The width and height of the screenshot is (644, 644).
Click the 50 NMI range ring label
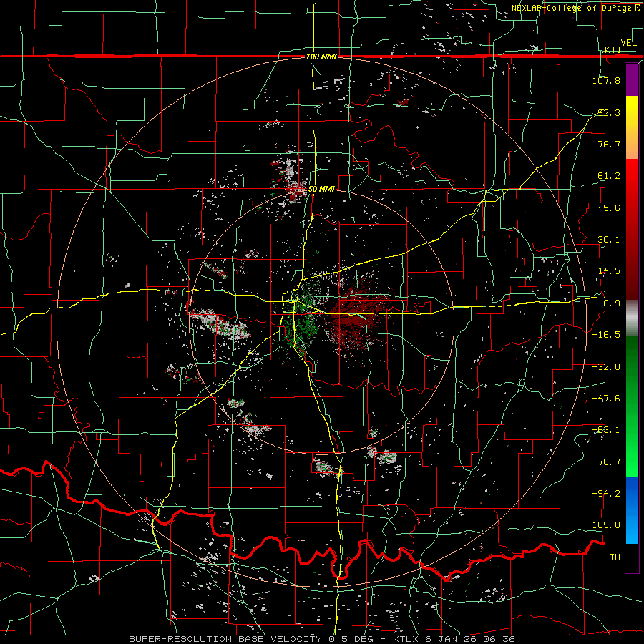[321, 190]
